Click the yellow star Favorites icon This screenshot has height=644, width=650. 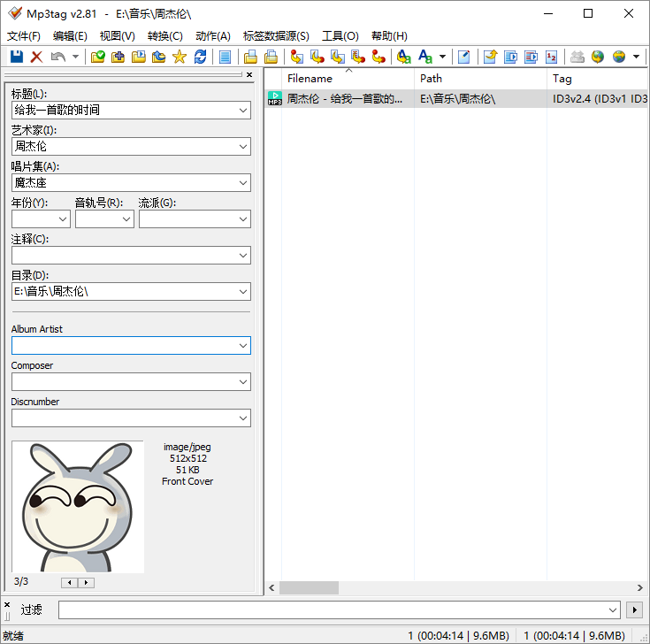click(x=180, y=57)
